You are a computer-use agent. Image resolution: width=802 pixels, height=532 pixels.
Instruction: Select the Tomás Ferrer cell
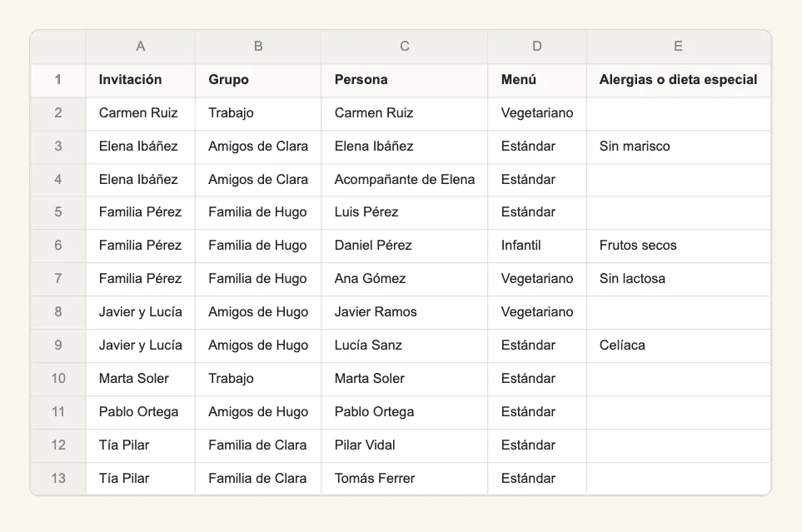point(404,478)
